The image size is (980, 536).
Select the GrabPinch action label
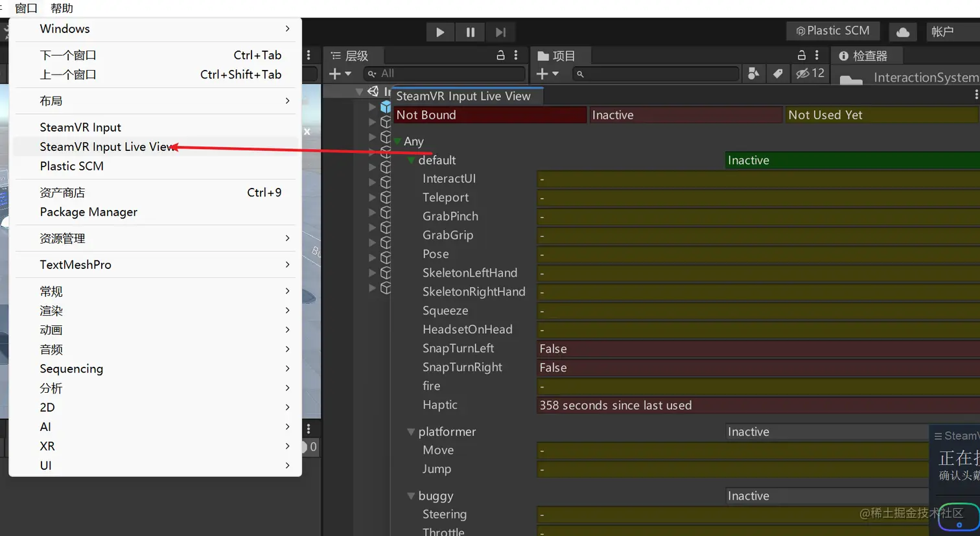pyautogui.click(x=450, y=216)
